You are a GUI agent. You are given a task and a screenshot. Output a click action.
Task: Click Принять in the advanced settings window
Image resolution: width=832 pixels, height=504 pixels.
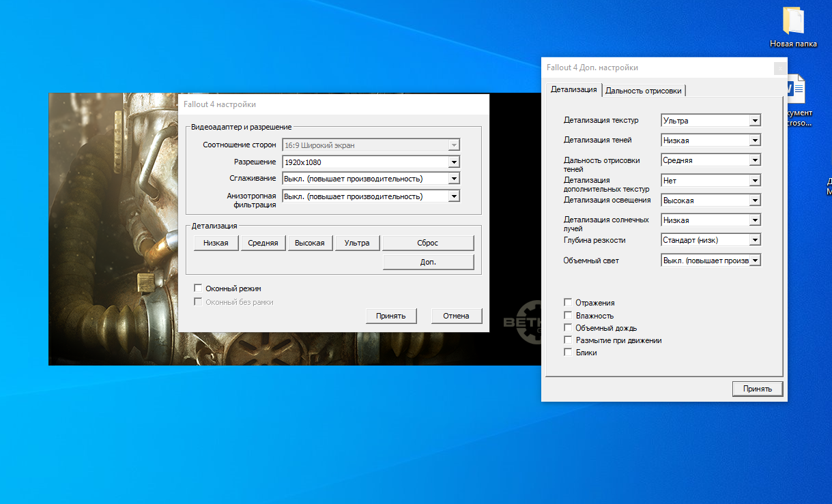[757, 389]
